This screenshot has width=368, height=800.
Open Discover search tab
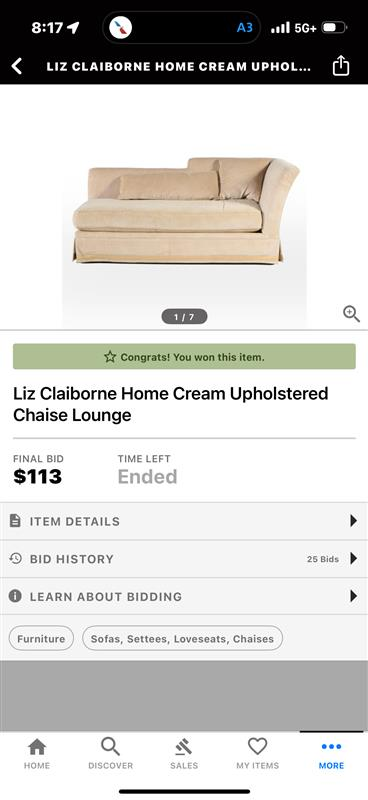point(110,747)
